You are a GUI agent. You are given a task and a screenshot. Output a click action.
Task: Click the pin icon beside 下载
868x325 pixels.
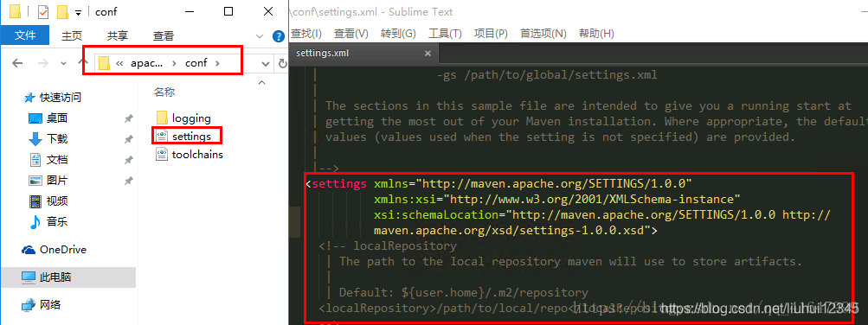pos(128,139)
